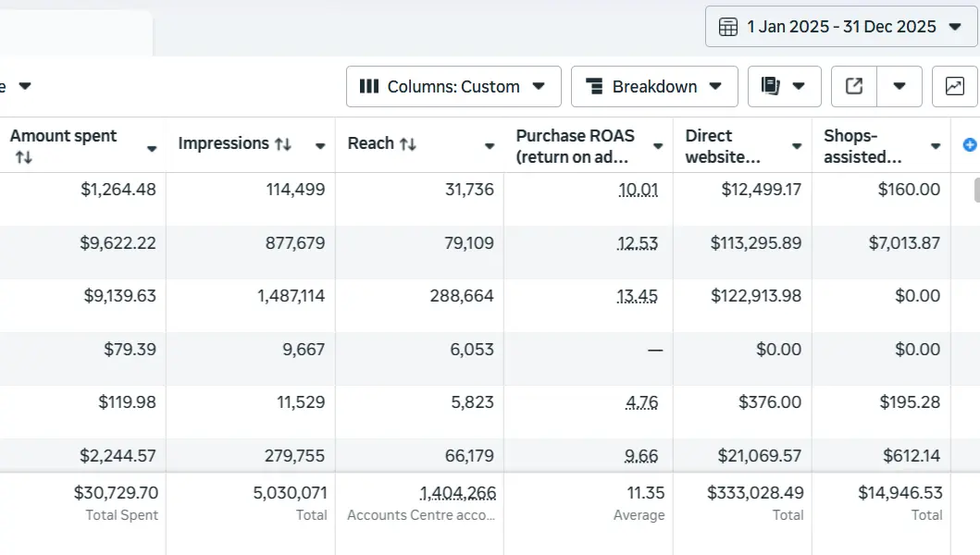Open the date range calendar picker
This screenshot has width=980, height=555.
point(840,27)
